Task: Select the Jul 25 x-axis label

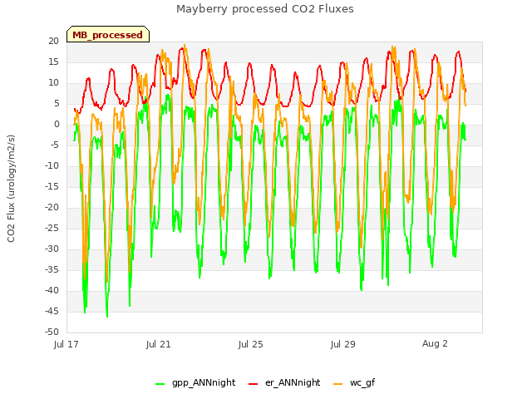Action: click(x=251, y=344)
